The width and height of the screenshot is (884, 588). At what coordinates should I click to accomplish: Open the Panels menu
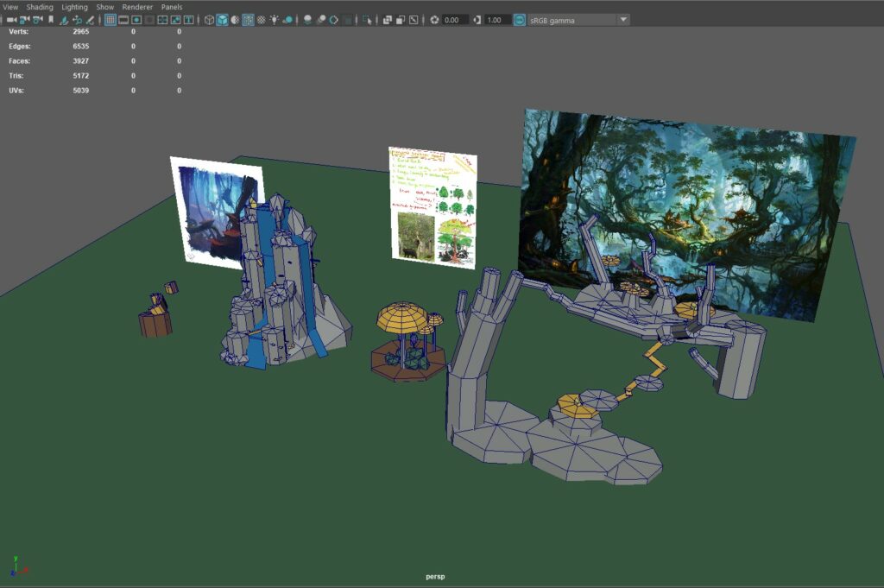tap(172, 7)
